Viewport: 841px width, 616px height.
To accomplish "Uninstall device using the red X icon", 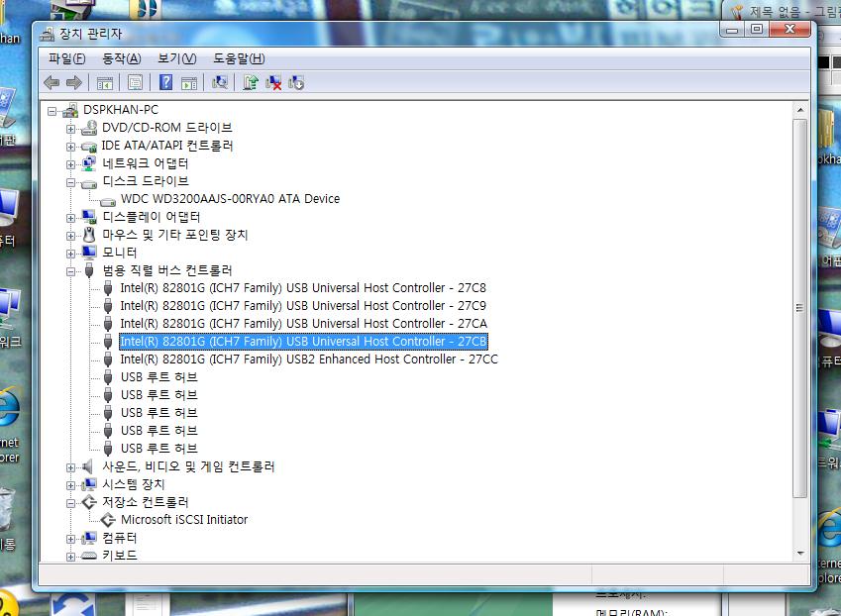I will click(x=273, y=82).
